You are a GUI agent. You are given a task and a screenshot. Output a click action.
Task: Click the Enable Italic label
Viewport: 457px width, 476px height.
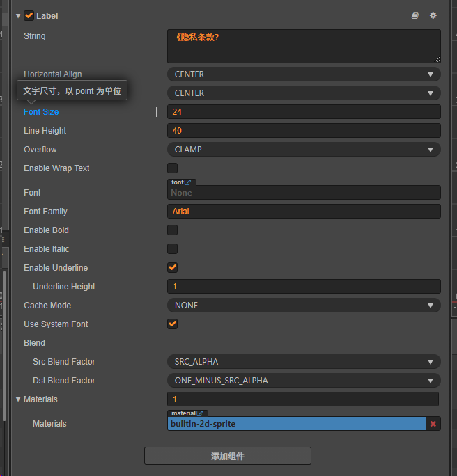[x=47, y=249]
